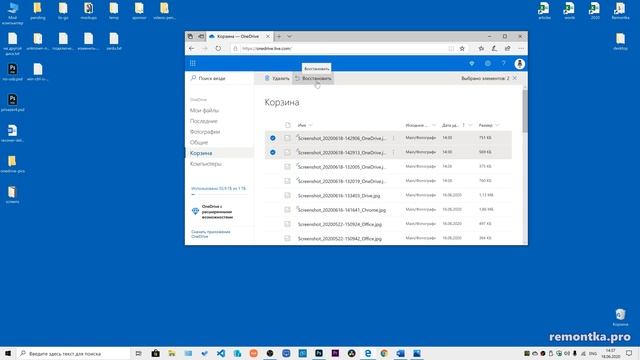
Task: Open the pending folder on desktop
Action: (x=38, y=11)
